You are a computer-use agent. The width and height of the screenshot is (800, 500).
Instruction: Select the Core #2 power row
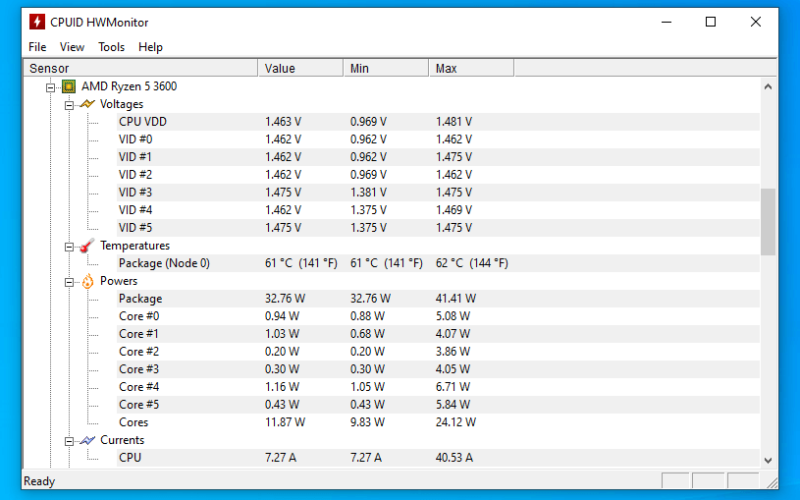(x=438, y=352)
